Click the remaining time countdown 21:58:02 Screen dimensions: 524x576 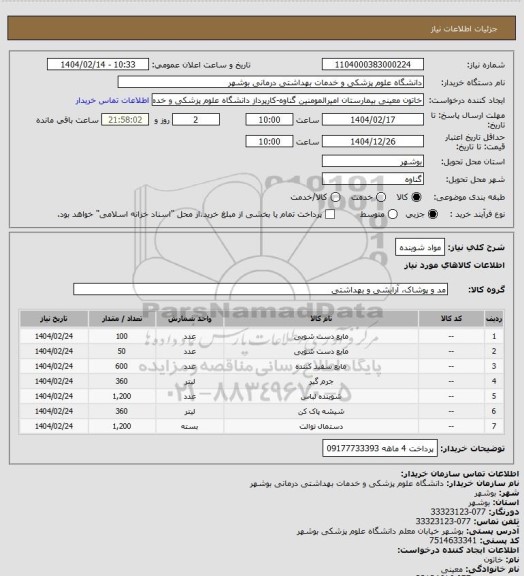pyautogui.click(x=125, y=120)
